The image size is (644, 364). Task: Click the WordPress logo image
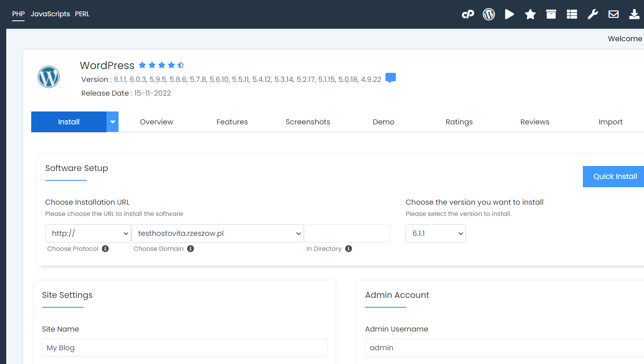pyautogui.click(x=49, y=77)
